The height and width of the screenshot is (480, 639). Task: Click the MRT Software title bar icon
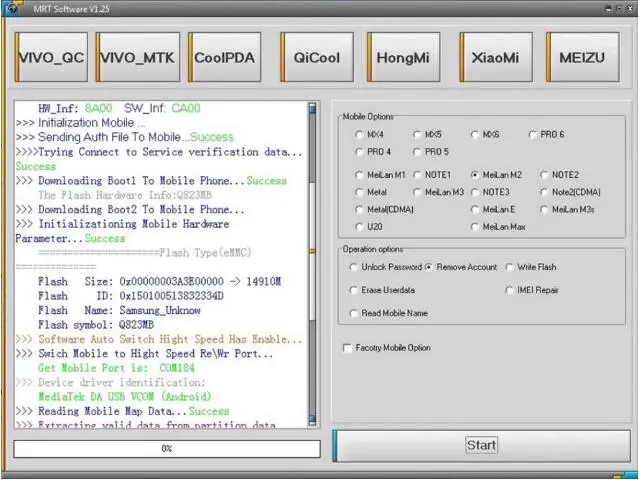pos(14,8)
